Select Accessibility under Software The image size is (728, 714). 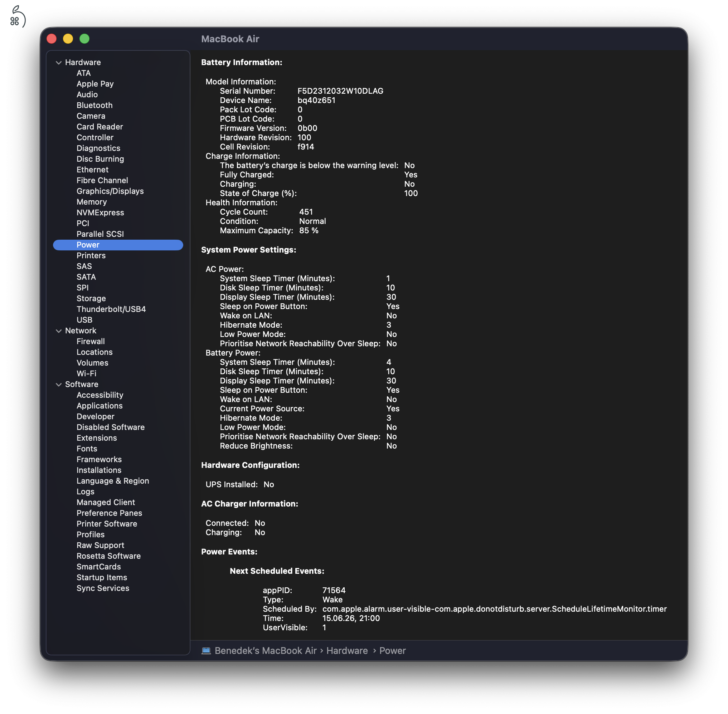(100, 395)
